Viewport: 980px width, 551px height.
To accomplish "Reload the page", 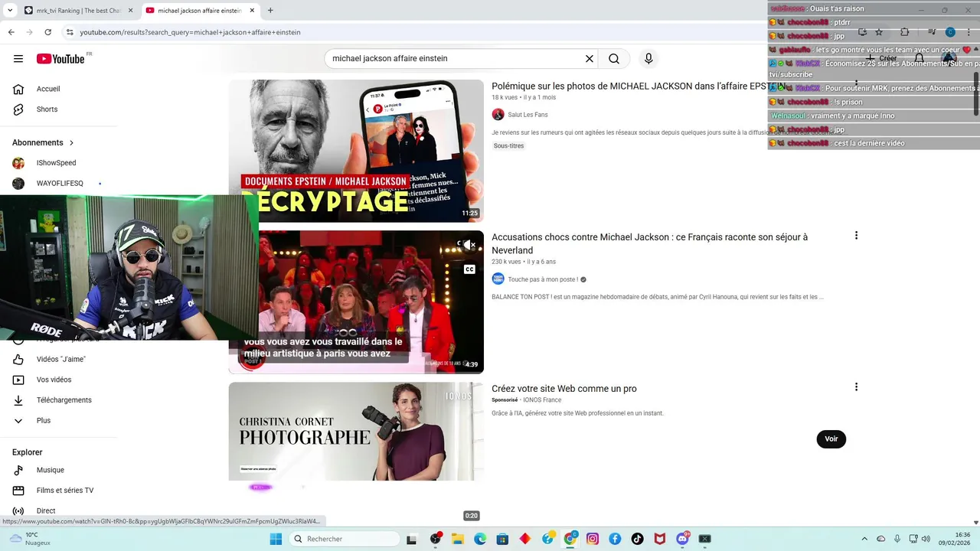I will pos(47,32).
